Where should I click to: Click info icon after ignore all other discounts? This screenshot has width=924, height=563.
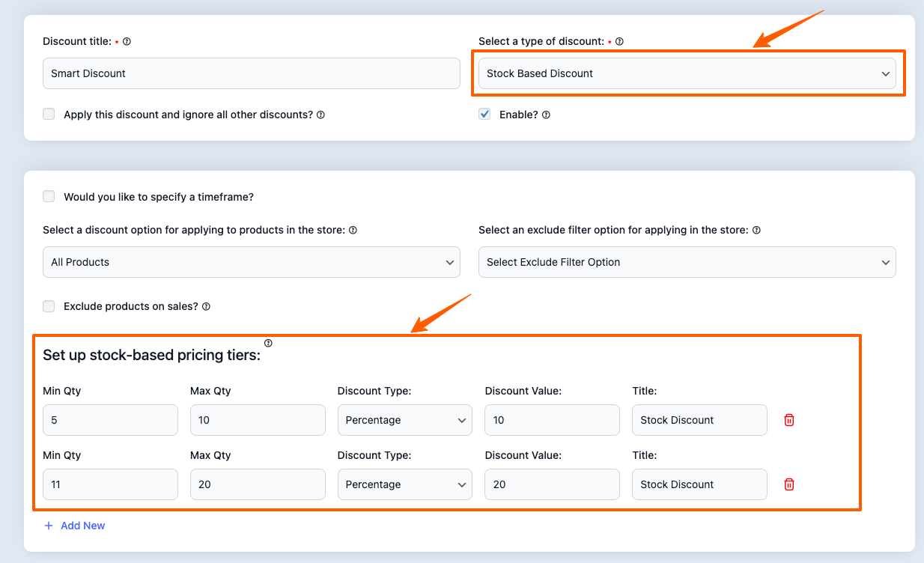click(320, 115)
